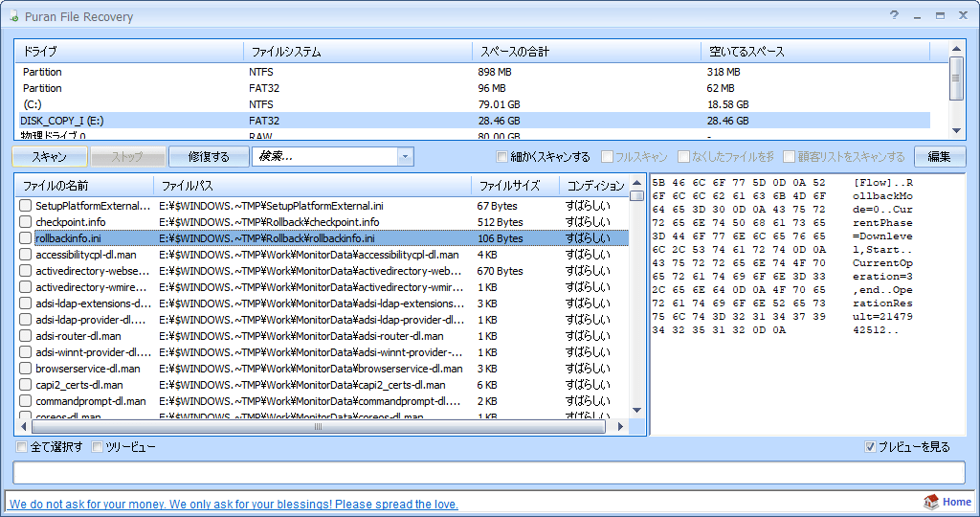The image size is (980, 517).
Task: Click the help question mark icon
Action: [894, 15]
